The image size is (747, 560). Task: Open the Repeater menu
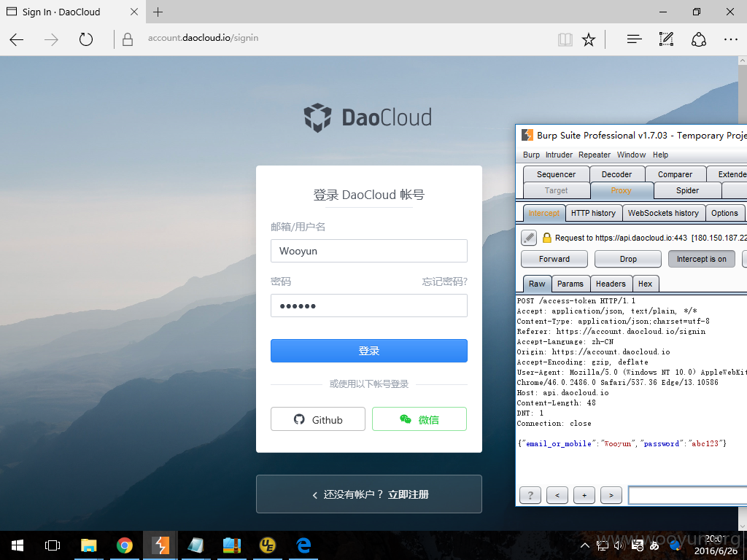point(595,155)
